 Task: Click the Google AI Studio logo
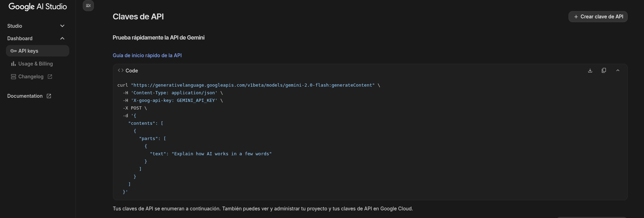38,7
